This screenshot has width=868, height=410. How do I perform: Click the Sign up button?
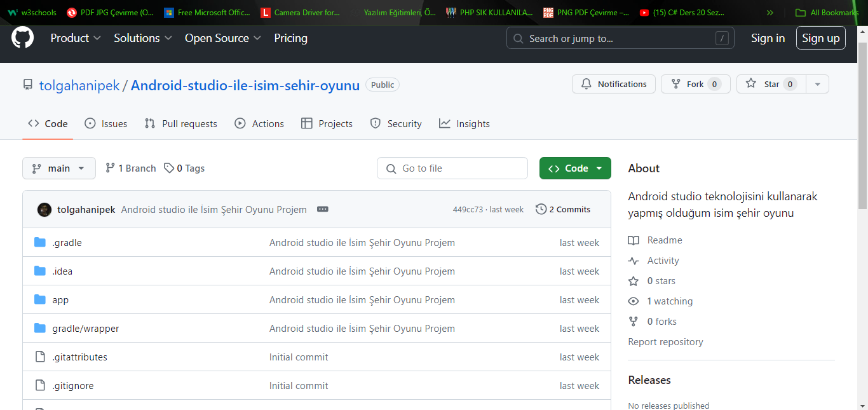pos(820,38)
